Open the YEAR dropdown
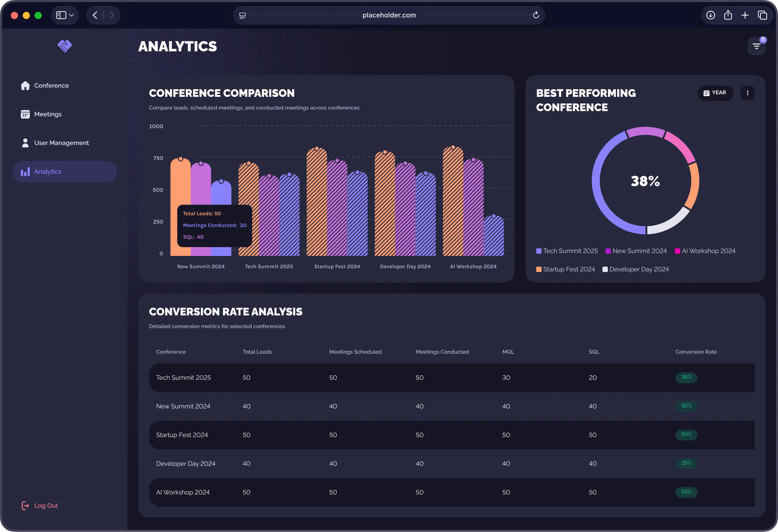The height and width of the screenshot is (532, 778). (715, 93)
